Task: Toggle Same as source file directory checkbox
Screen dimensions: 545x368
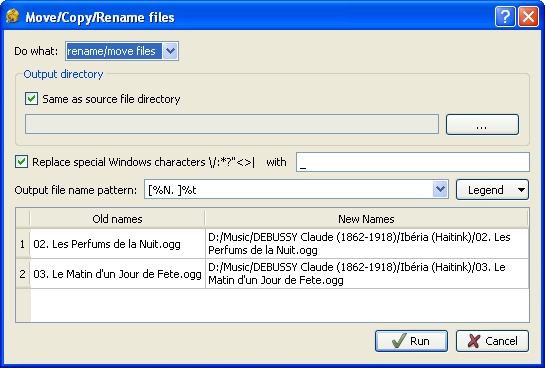Action: [x=31, y=99]
